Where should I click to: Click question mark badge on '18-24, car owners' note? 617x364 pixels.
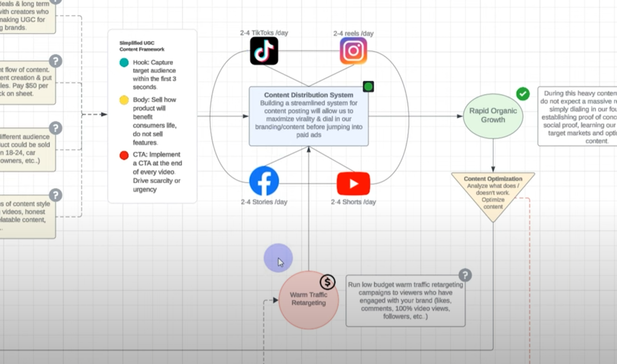point(55,128)
